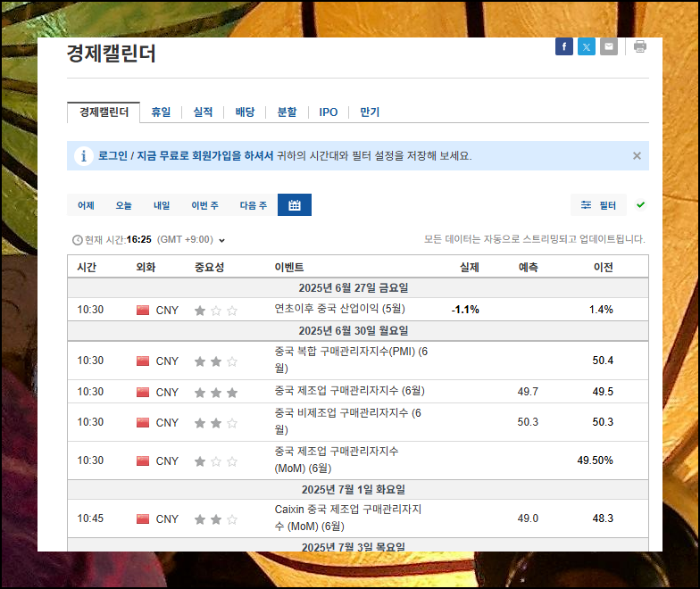
Task: Click the 로그인 link
Action: pos(112,155)
